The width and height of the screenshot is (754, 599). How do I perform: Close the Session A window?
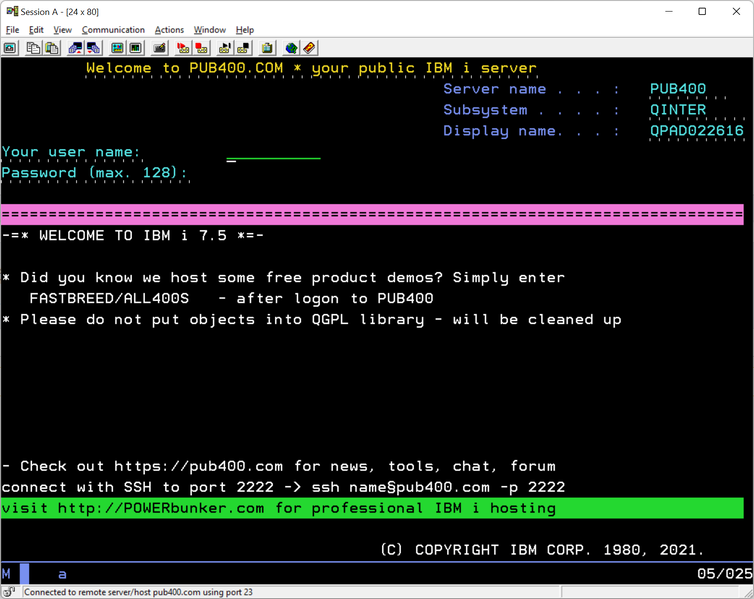[736, 12]
